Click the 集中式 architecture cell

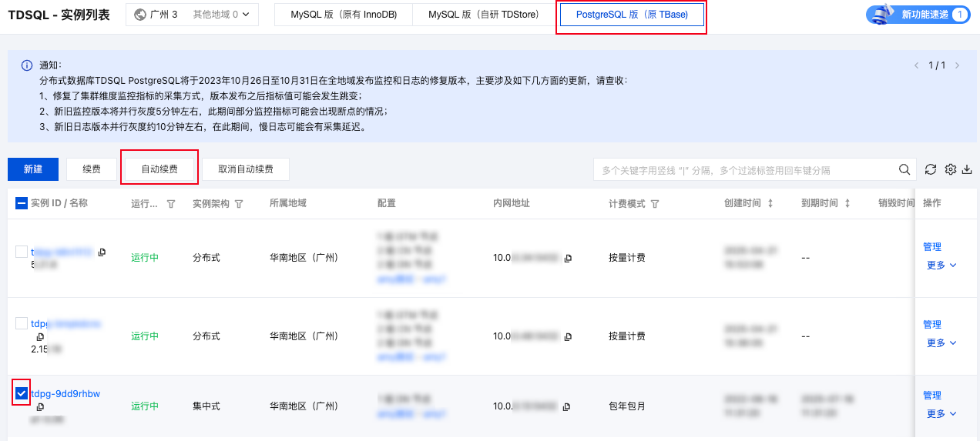(x=206, y=406)
